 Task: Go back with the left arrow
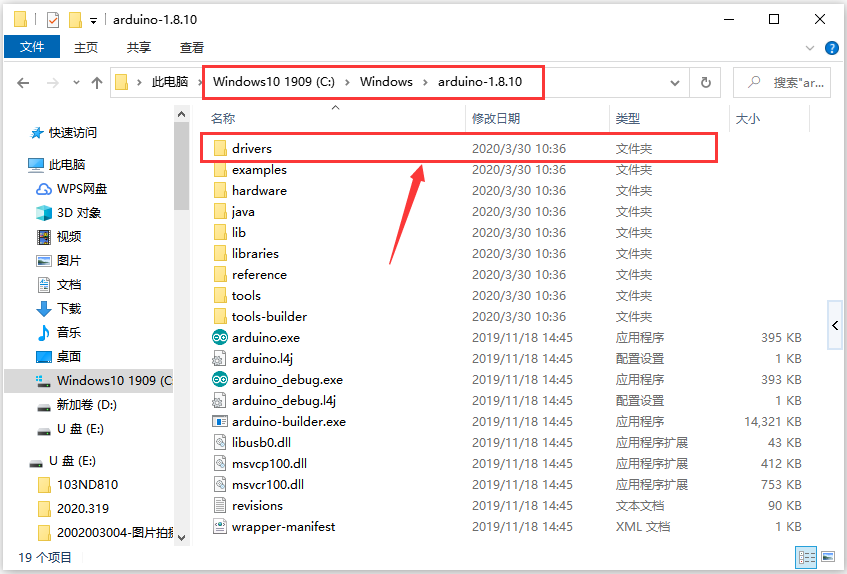(23, 83)
